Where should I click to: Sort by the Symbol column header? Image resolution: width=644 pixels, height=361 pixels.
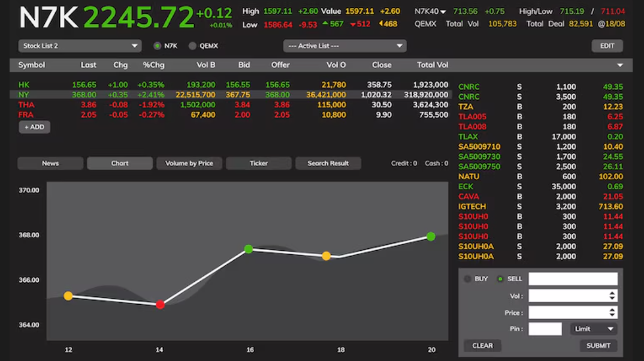(32, 65)
